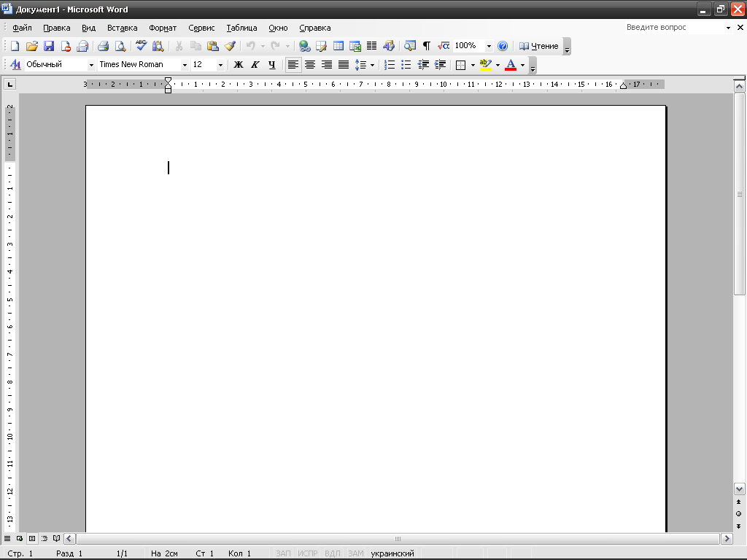Expand the highlight color options arrow
The height and width of the screenshot is (560, 747).
(498, 65)
